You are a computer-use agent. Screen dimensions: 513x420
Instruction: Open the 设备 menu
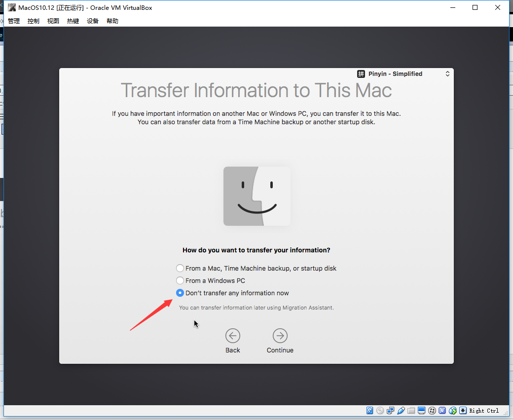pos(93,21)
